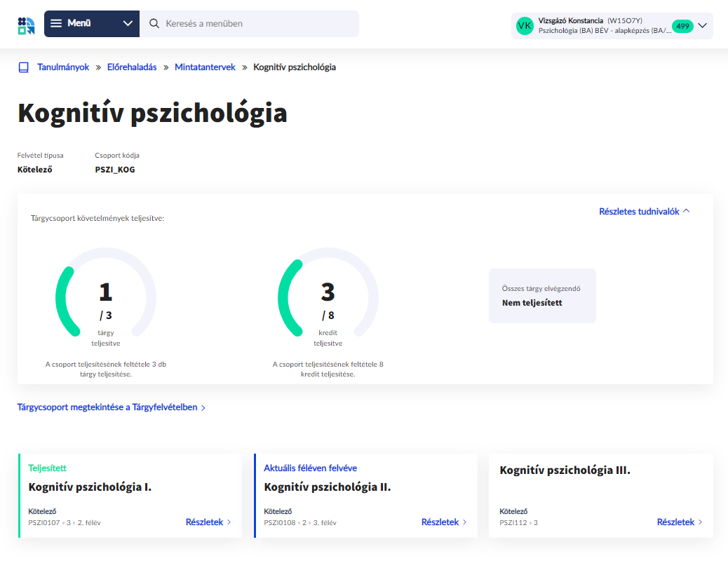728x570 pixels.
Task: Click the book icon in breadcrumb
Action: tap(23, 67)
